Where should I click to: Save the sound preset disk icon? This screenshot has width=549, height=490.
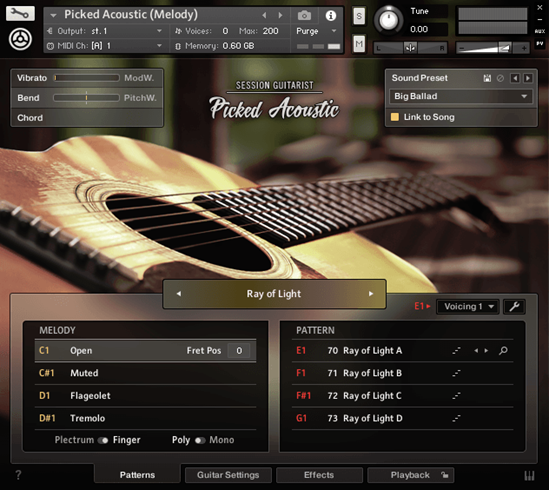(487, 78)
